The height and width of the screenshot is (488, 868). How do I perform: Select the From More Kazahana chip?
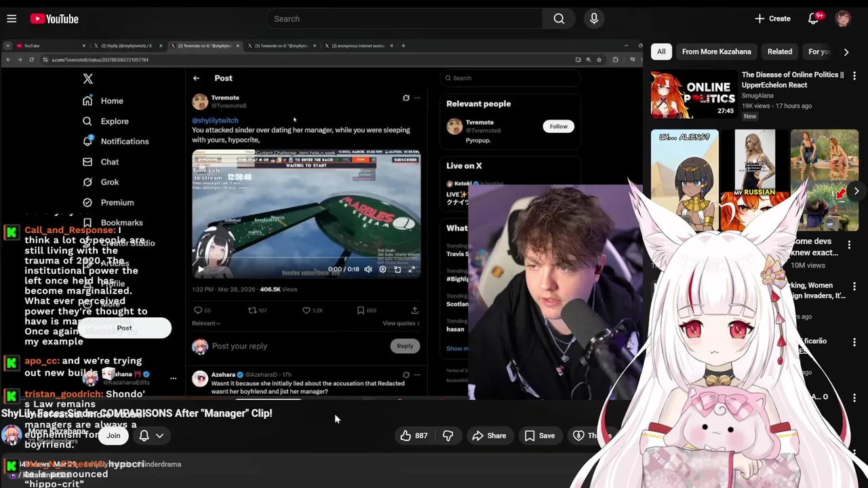pyautogui.click(x=716, y=52)
